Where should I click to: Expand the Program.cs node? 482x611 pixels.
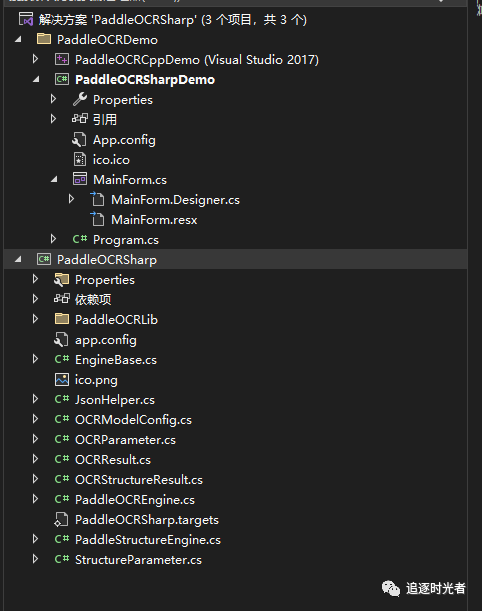click(53, 239)
